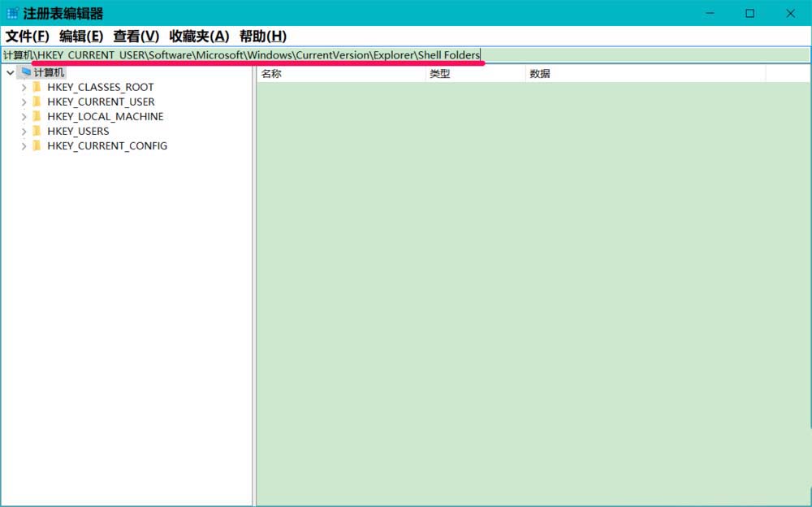
Task: Expand the HKEY_CLASSES_ROOT key
Action: [24, 87]
